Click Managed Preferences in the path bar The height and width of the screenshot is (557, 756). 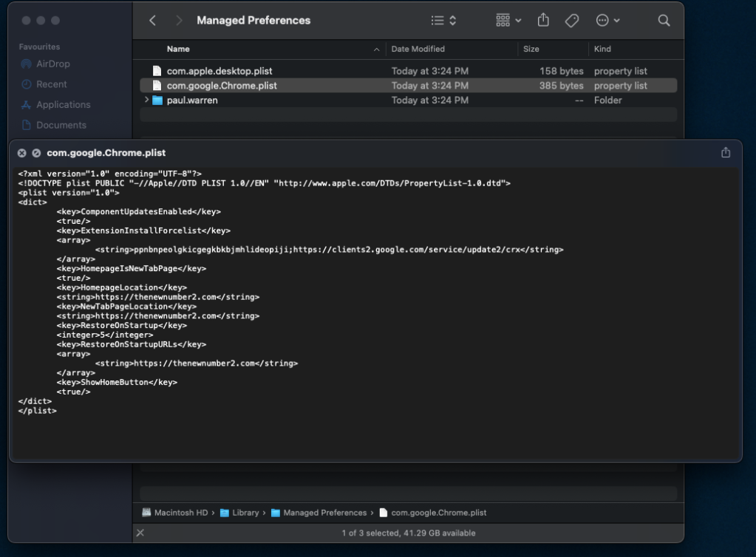(x=319, y=513)
